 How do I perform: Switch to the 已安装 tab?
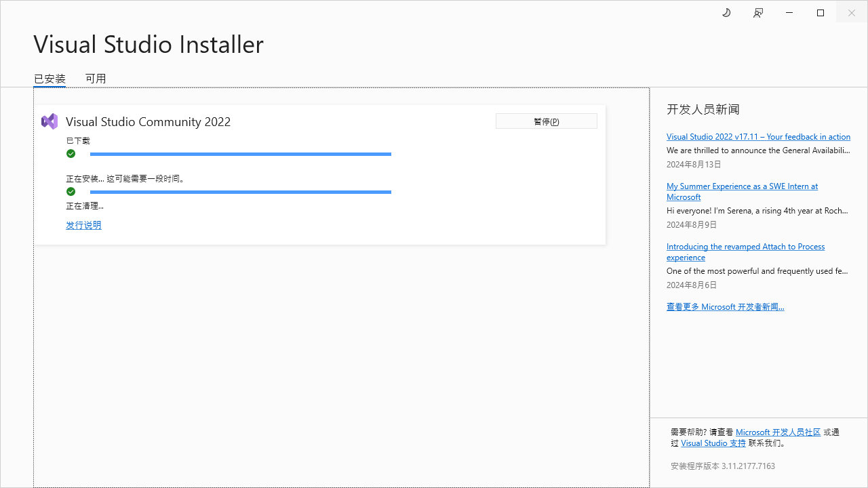coord(50,79)
